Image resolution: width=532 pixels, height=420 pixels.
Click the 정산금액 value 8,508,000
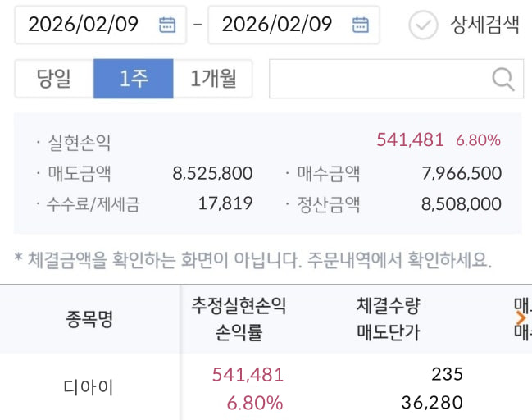click(x=462, y=203)
